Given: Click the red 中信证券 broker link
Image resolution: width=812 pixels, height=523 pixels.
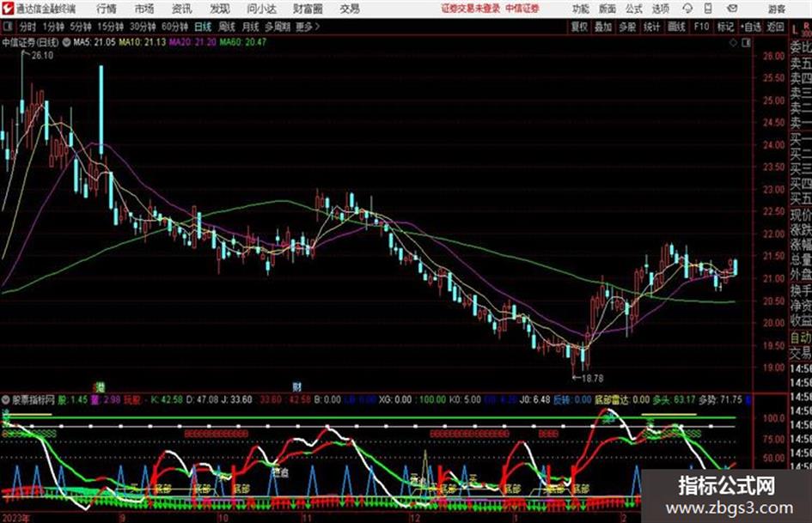Looking at the screenshot, I should pos(522,9).
